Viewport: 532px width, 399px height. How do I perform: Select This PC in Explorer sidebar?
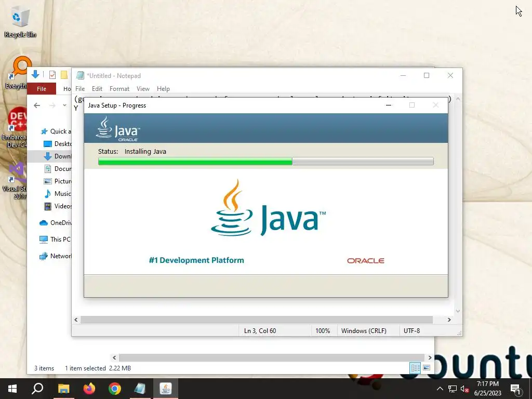click(55, 240)
